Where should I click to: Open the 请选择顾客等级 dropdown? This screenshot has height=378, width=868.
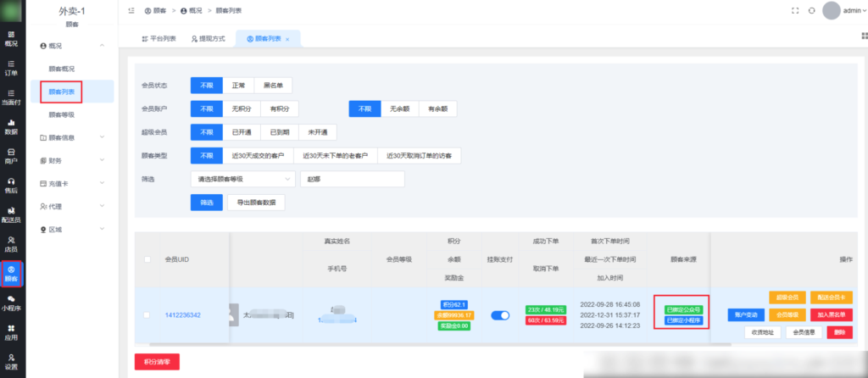[x=243, y=180]
